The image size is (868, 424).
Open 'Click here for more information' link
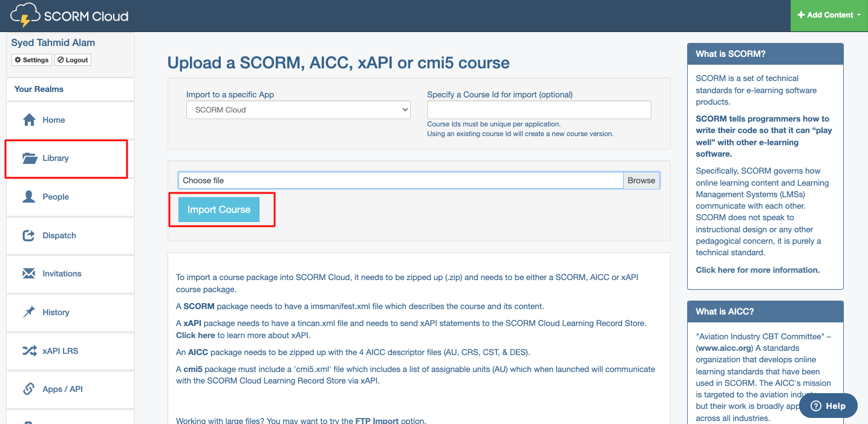tap(758, 270)
